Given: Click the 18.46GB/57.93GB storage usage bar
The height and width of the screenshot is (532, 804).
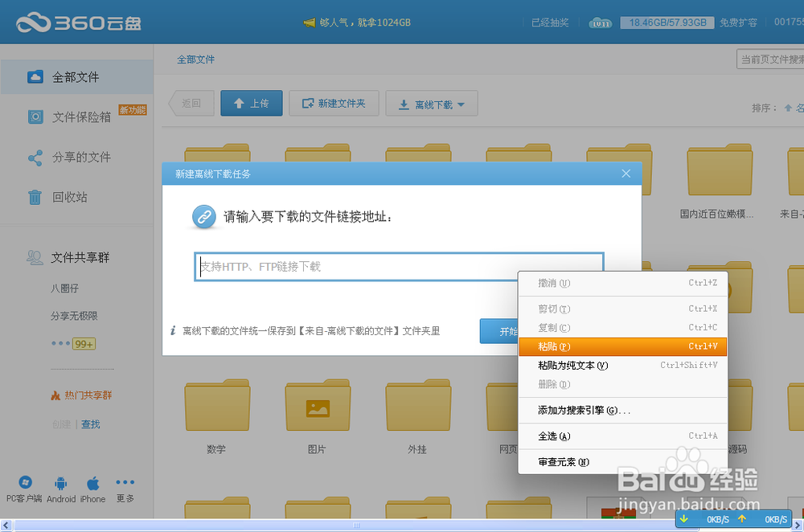Looking at the screenshot, I should click(667, 23).
